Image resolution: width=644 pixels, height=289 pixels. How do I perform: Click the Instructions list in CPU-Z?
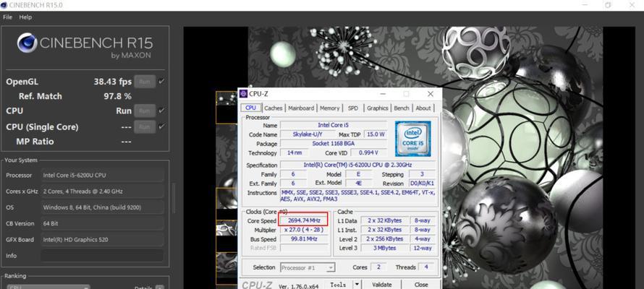(x=357, y=196)
